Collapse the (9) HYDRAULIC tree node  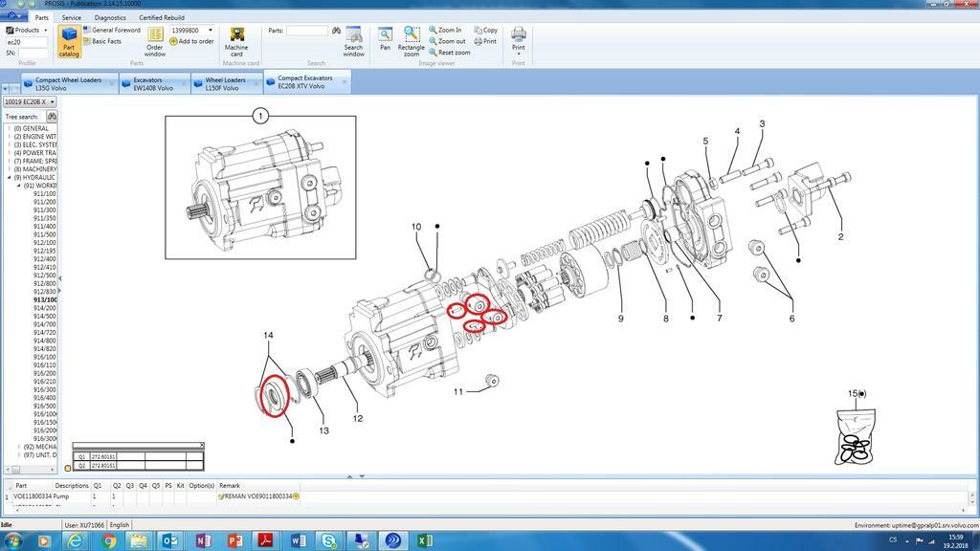[10, 177]
